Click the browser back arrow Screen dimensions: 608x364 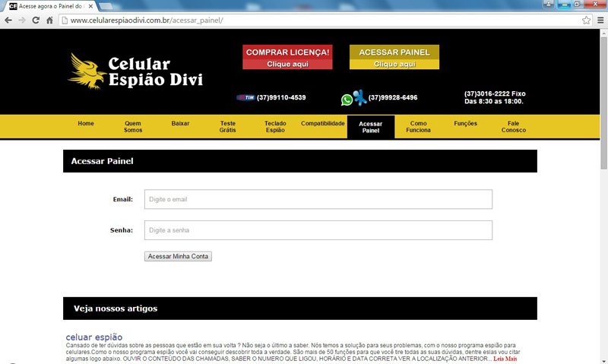8,21
